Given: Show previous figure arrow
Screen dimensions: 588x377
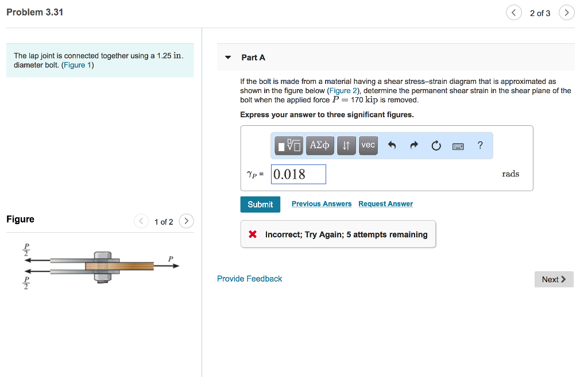Looking at the screenshot, I should [x=141, y=221].
